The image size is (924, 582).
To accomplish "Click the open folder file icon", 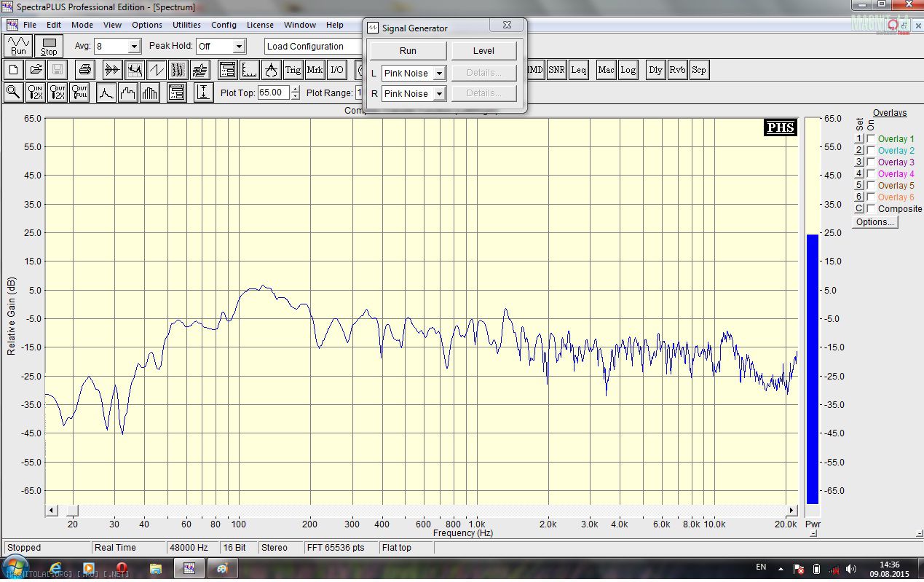I will (x=35, y=70).
